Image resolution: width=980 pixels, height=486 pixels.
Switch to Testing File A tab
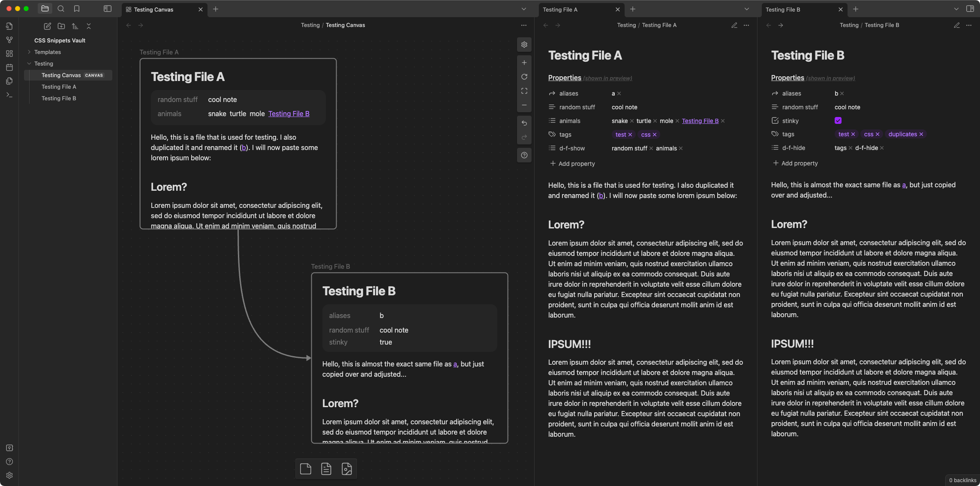point(575,9)
